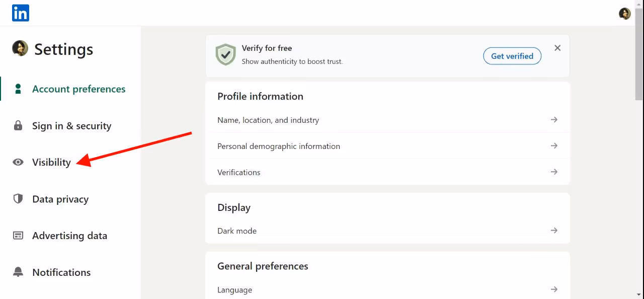Image resolution: width=644 pixels, height=299 pixels.
Task: Open your profile avatar in the top bar
Action: click(624, 13)
